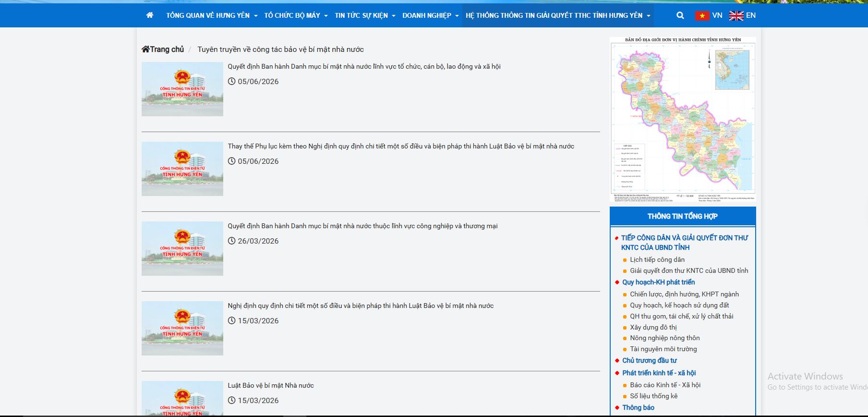Open article Thay thế Phụ lục kèm theo Nghị định
The image size is (868, 417).
[x=401, y=146]
